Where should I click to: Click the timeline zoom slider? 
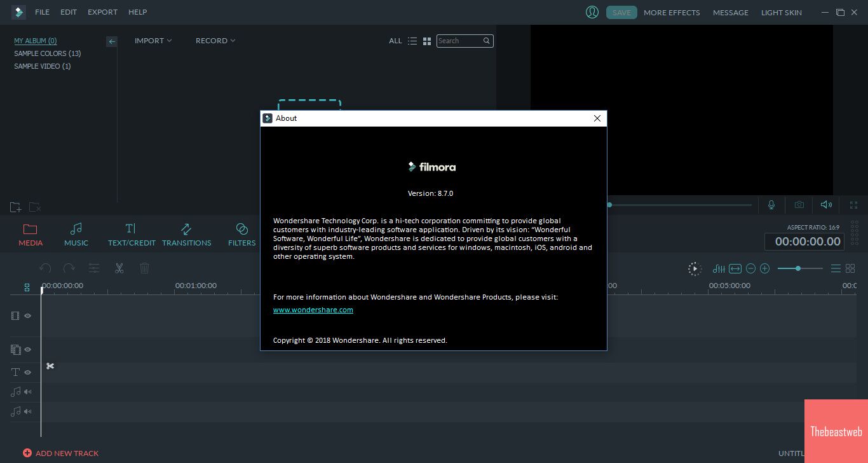pos(800,268)
